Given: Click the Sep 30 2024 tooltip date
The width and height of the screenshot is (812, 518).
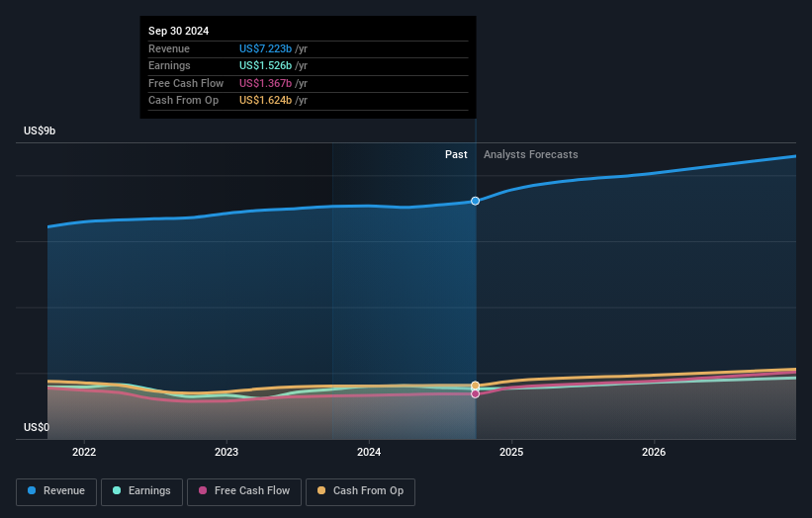Looking at the screenshot, I should point(179,31).
